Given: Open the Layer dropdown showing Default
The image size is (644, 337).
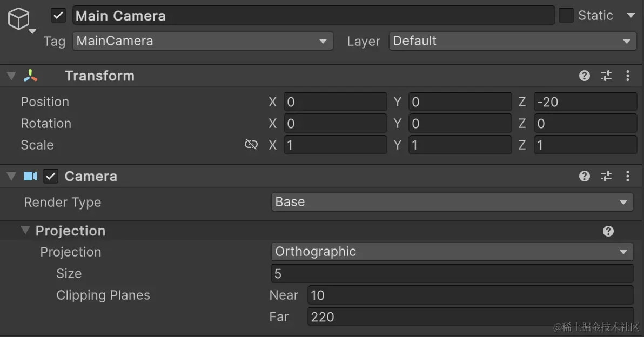Looking at the screenshot, I should (x=512, y=41).
